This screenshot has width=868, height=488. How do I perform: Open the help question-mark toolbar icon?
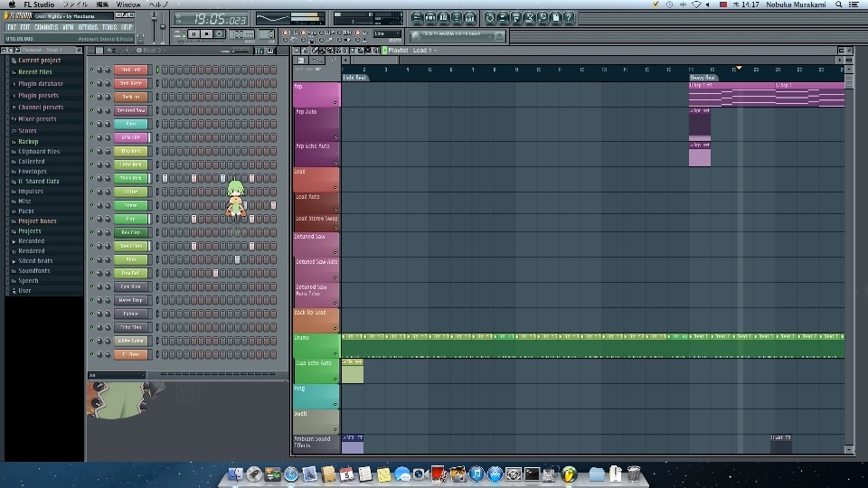tap(571, 17)
